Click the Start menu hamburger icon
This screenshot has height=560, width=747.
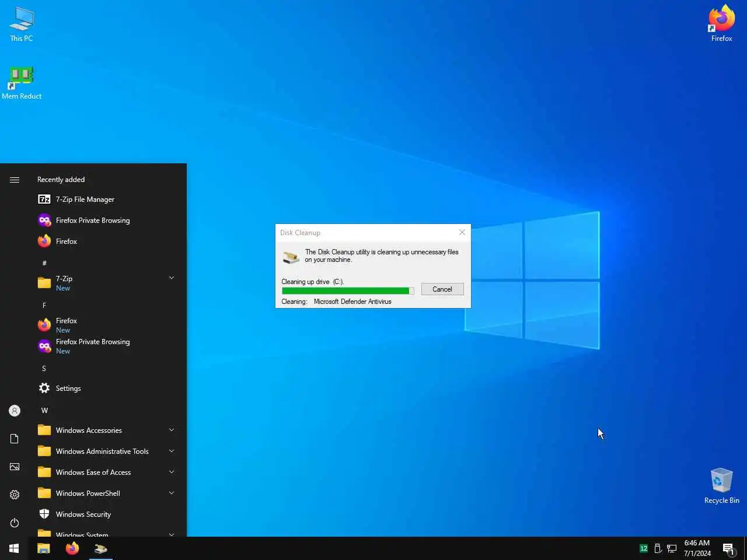click(15, 180)
